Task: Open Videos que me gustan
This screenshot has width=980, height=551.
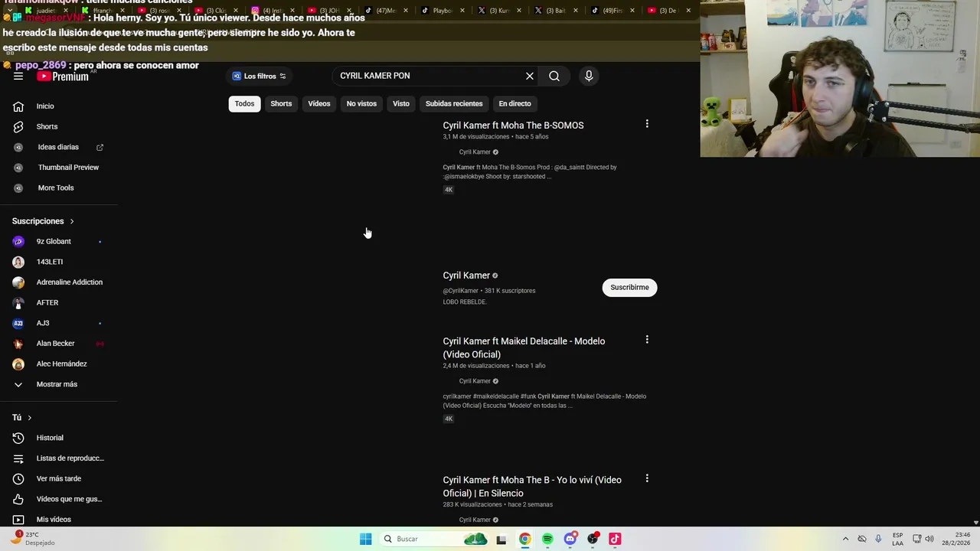Action: pos(69,499)
